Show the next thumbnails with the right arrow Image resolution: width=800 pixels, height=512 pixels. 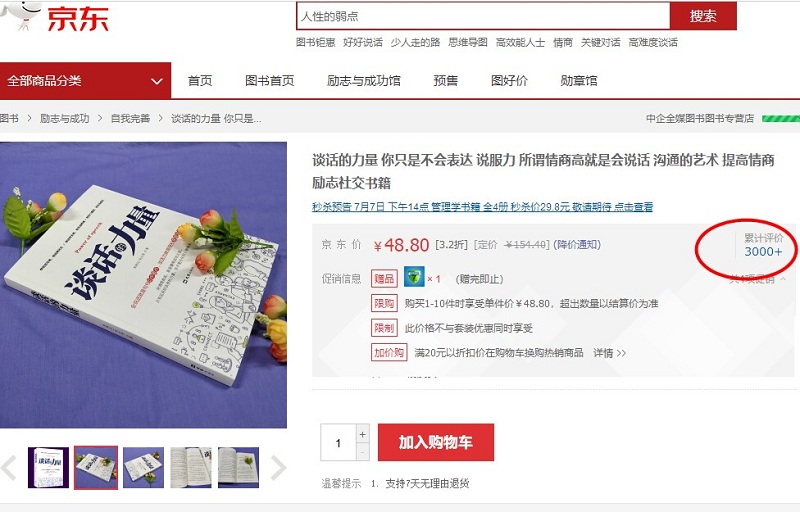(x=278, y=468)
